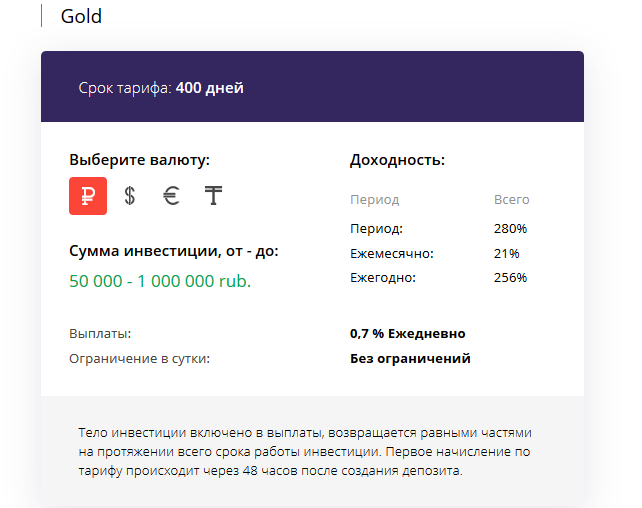The width and height of the screenshot is (642, 508).
Task: Click the Тело инвестиции note paragraph
Action: [305, 452]
